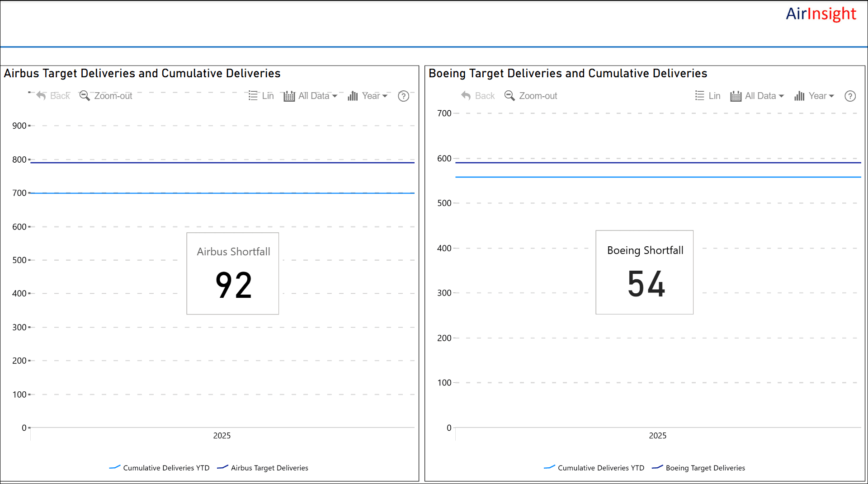Open help question mark in Boeing chart

coord(850,96)
